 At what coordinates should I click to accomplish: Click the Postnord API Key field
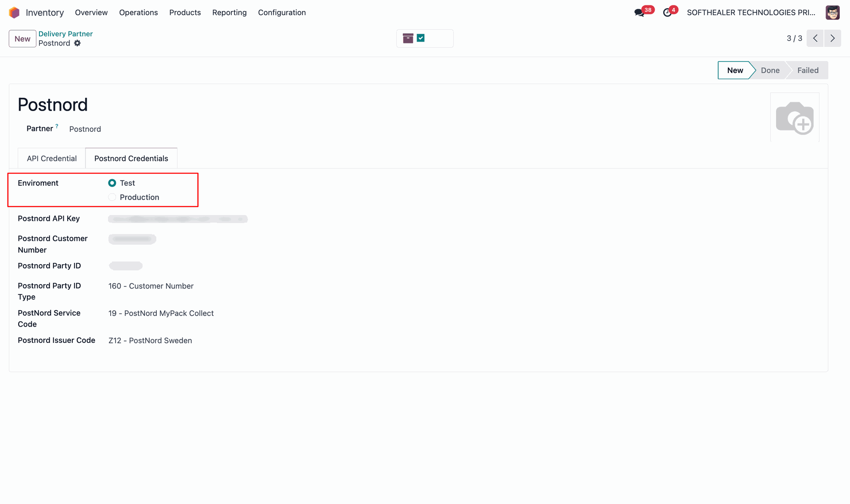click(178, 219)
